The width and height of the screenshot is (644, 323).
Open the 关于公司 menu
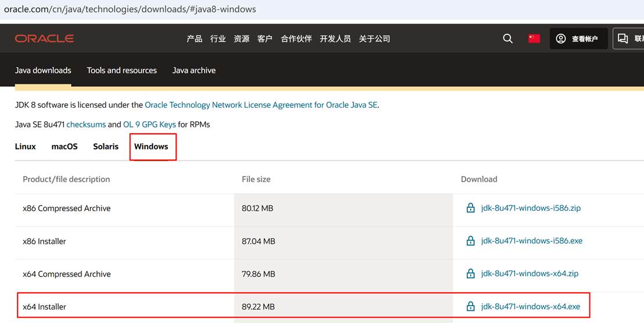pos(374,38)
